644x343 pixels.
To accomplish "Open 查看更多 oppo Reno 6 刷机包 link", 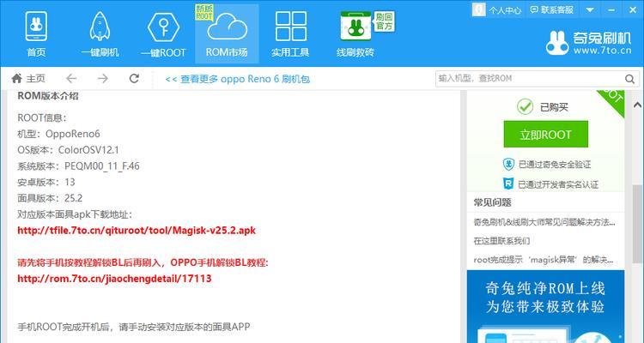I will 237,79.
